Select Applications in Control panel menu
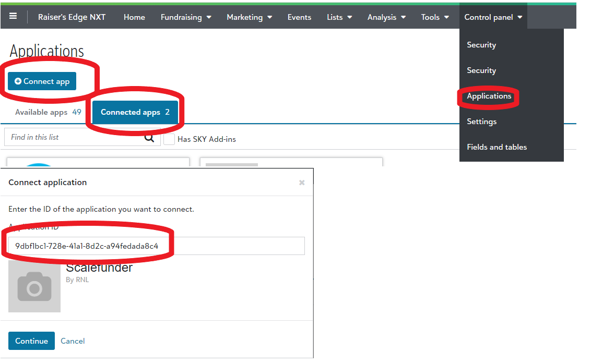Image resolution: width=591 pixels, height=364 pixels. click(x=489, y=96)
